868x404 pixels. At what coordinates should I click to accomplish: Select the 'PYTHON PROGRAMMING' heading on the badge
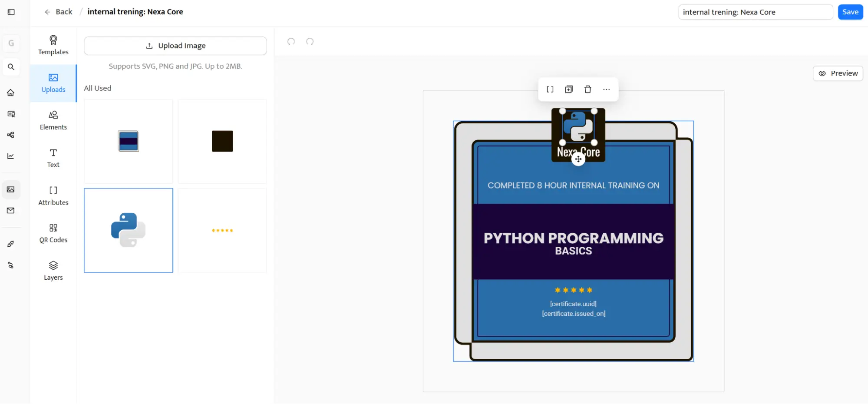point(574,238)
